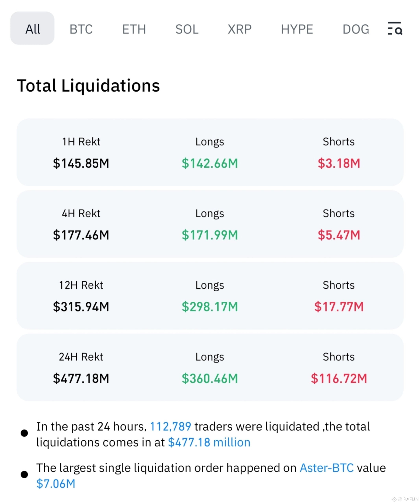The width and height of the screenshot is (420, 504).
Task: Tap the 1H Rekt total $145.85M
Action: 81,163
